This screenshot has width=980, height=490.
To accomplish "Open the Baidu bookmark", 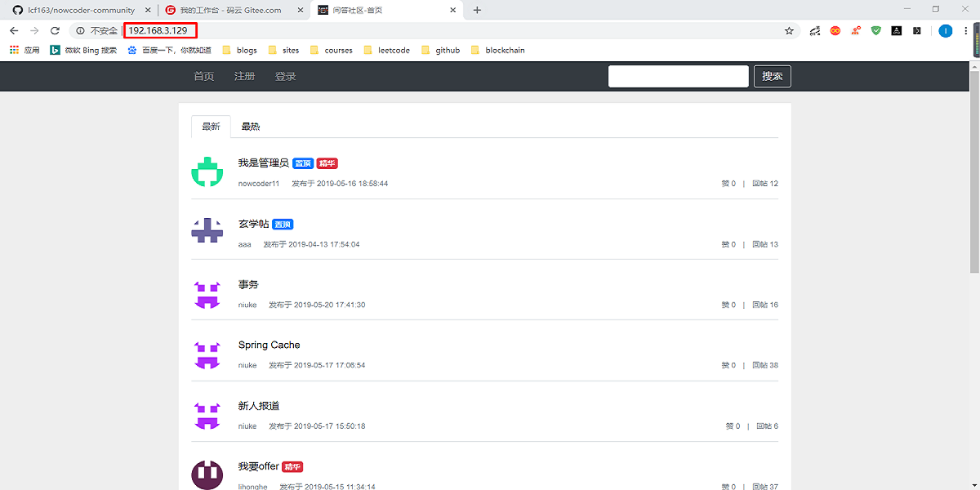I will [169, 50].
